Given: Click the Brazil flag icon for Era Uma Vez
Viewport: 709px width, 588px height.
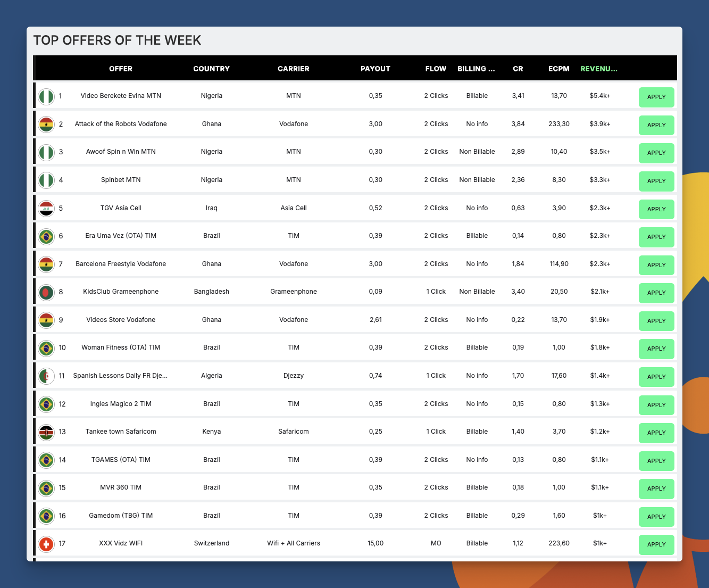Looking at the screenshot, I should click(47, 236).
